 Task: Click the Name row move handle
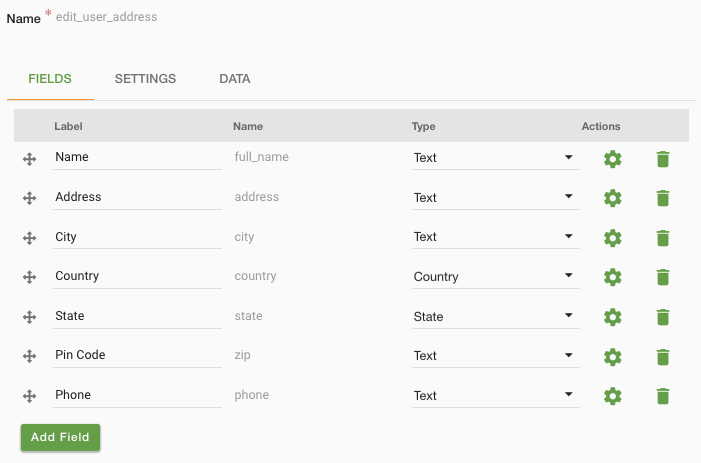pos(30,159)
